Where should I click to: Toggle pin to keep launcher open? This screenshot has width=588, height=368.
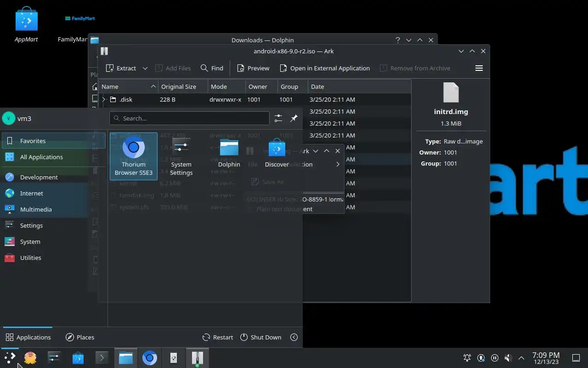[294, 118]
